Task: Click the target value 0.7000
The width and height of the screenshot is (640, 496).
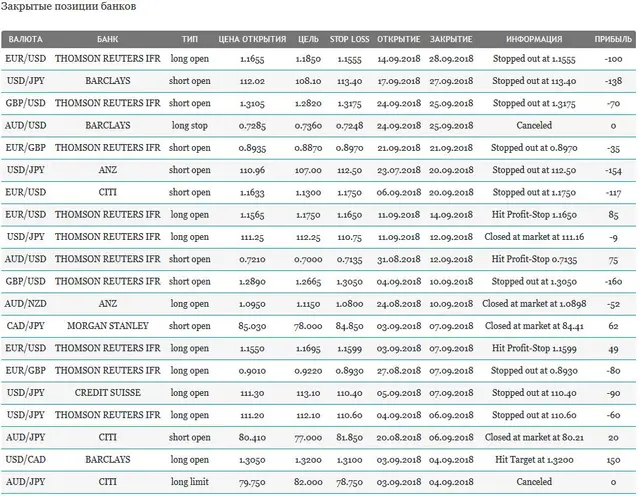Action: (308, 259)
